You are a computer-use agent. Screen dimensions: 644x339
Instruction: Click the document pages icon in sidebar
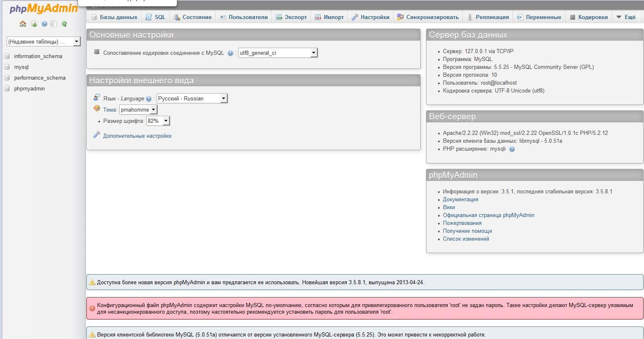54,24
